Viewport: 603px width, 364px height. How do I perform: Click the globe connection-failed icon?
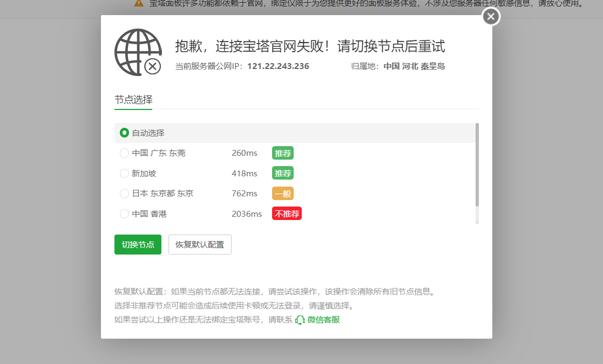(138, 52)
